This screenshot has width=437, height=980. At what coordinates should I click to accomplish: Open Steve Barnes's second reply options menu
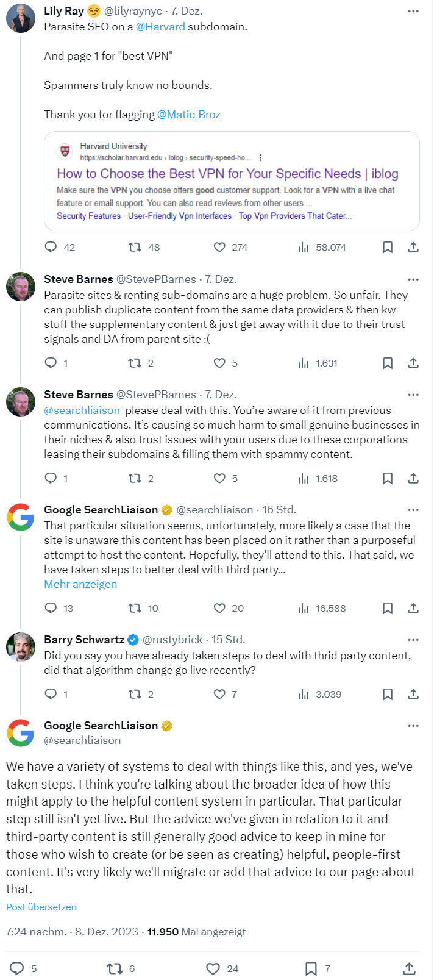click(x=413, y=394)
